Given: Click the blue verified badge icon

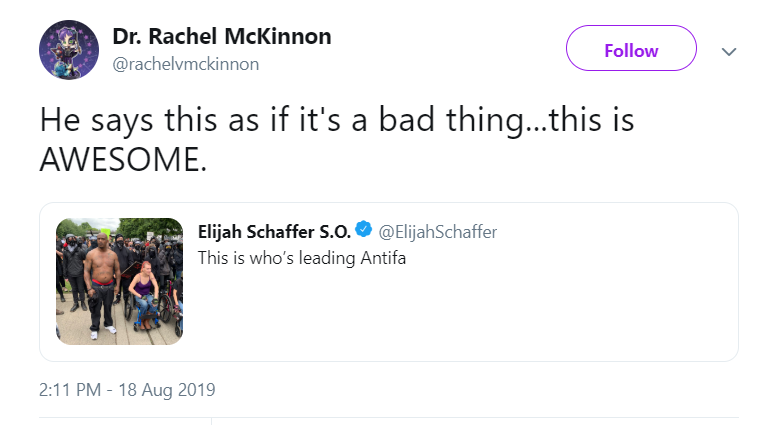Looking at the screenshot, I should coord(363,229).
